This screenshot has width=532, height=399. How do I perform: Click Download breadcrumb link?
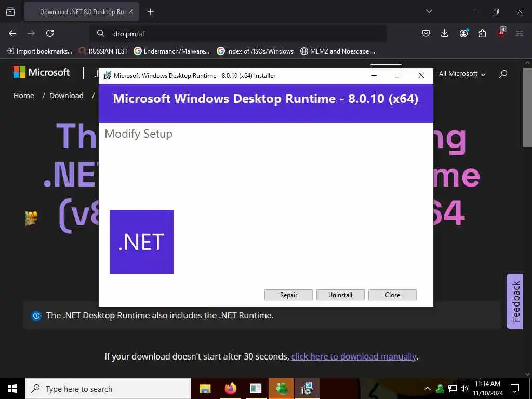66,96
